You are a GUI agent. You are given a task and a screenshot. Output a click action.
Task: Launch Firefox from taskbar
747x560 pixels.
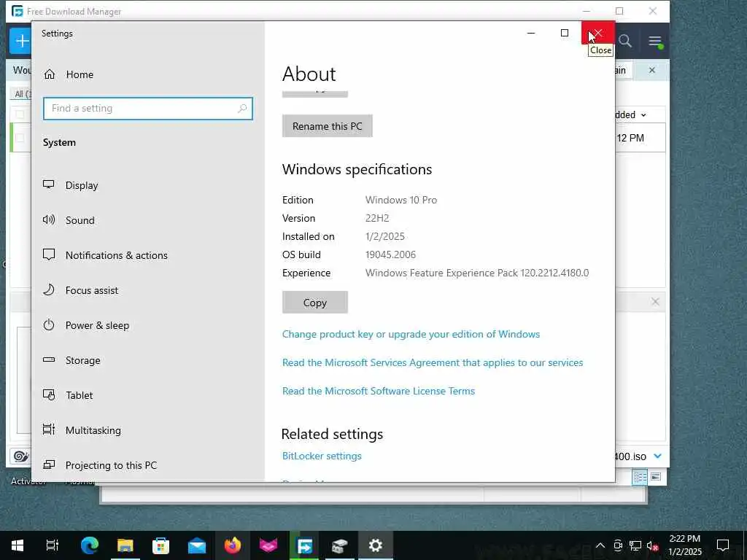pos(233,545)
